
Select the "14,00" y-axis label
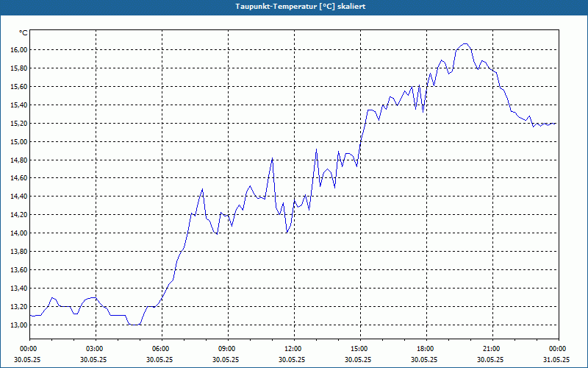pyautogui.click(x=18, y=233)
